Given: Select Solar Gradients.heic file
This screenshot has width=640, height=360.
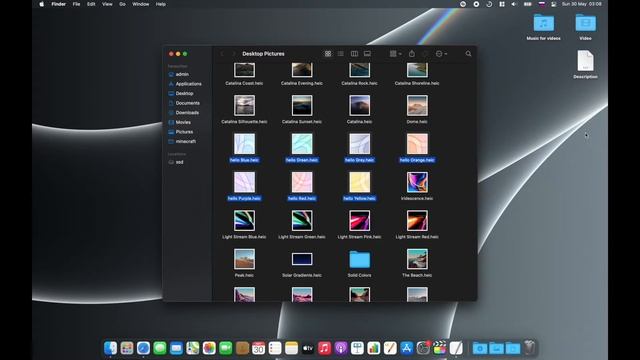Looking at the screenshot, I should point(302,259).
